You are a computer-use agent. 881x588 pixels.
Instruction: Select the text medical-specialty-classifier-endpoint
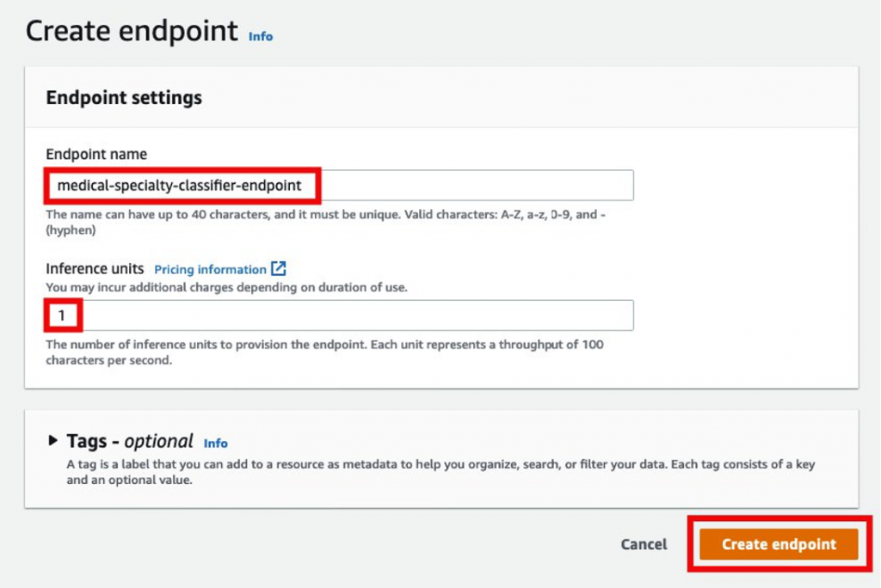(182, 185)
